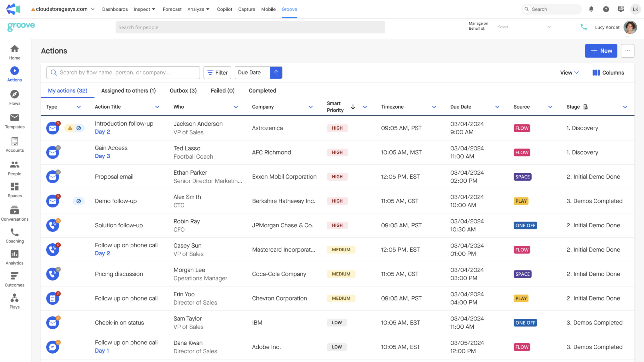This screenshot has height=362, width=644.
Task: Open the Plays sidebar icon
Action: click(x=15, y=301)
